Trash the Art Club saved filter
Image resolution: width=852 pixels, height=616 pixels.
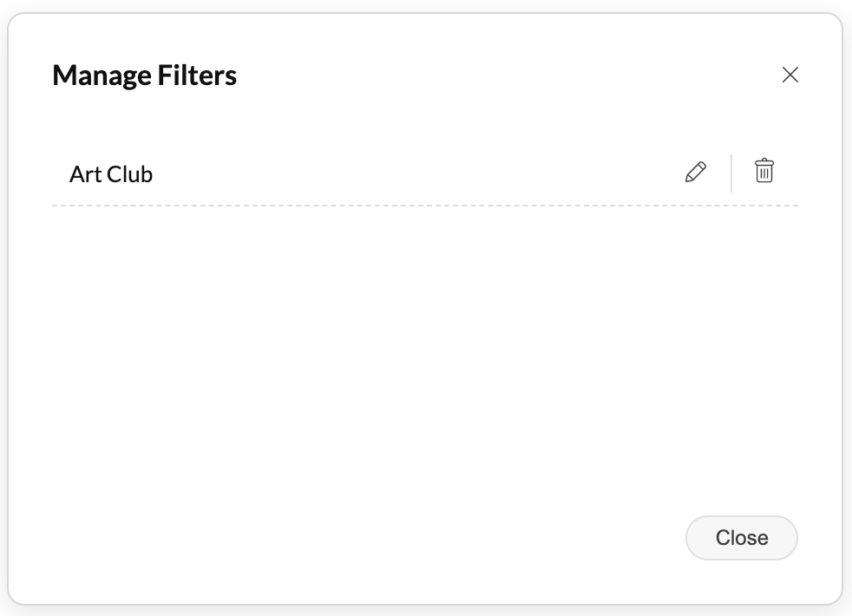click(x=764, y=171)
